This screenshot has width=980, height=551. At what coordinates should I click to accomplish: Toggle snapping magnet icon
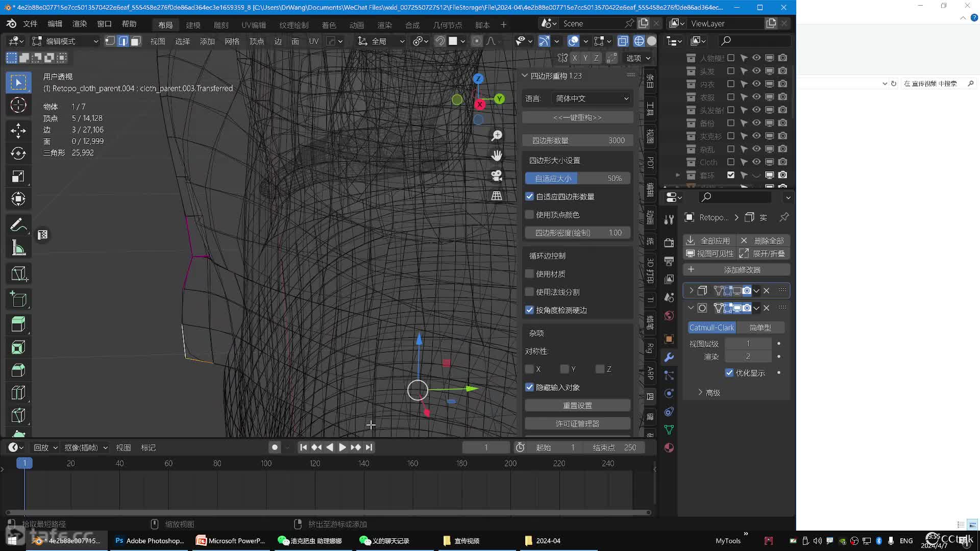point(440,41)
